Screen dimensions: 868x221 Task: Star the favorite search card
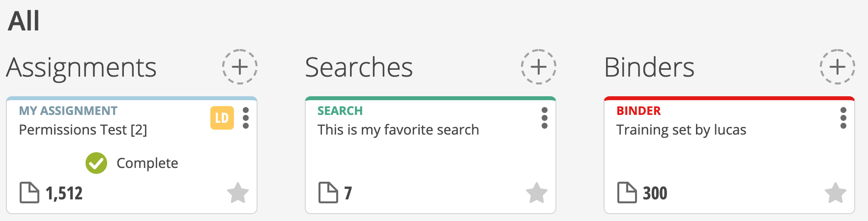pyautogui.click(x=537, y=193)
